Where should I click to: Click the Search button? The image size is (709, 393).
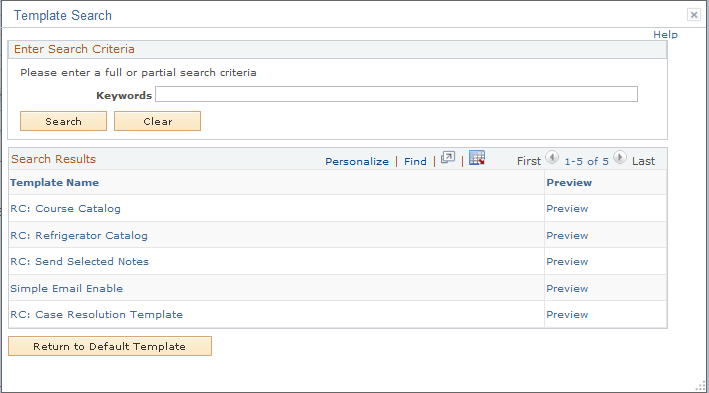tap(63, 121)
